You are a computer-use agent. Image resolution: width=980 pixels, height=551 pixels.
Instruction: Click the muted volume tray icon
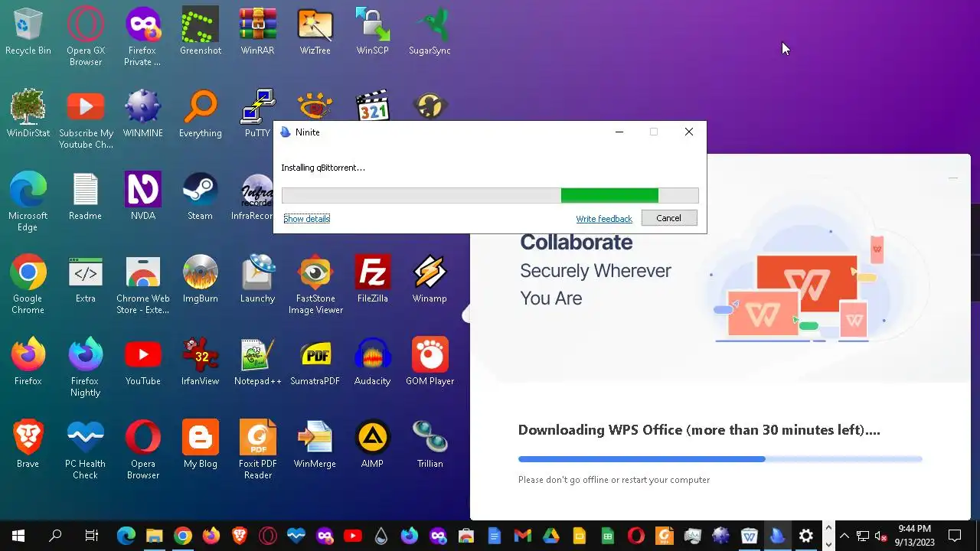pos(881,536)
